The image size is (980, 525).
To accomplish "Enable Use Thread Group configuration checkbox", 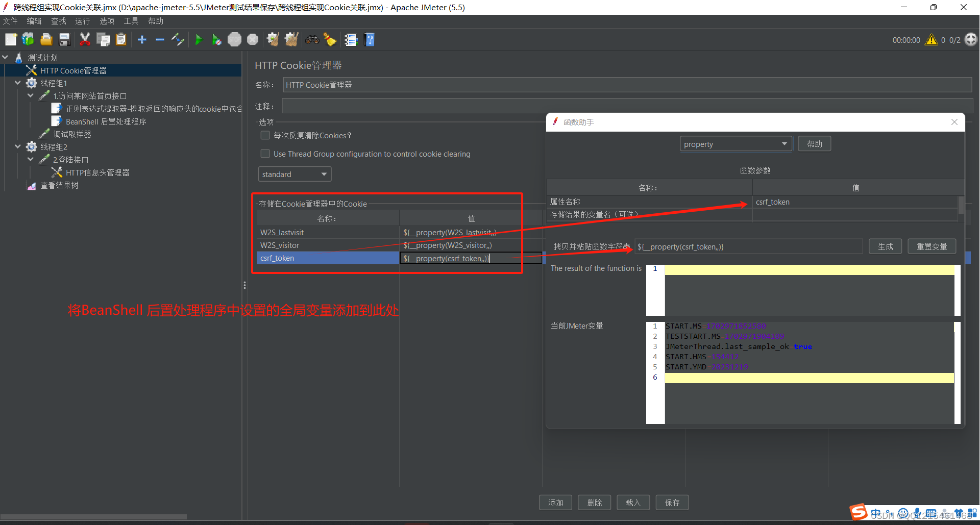I will click(265, 154).
